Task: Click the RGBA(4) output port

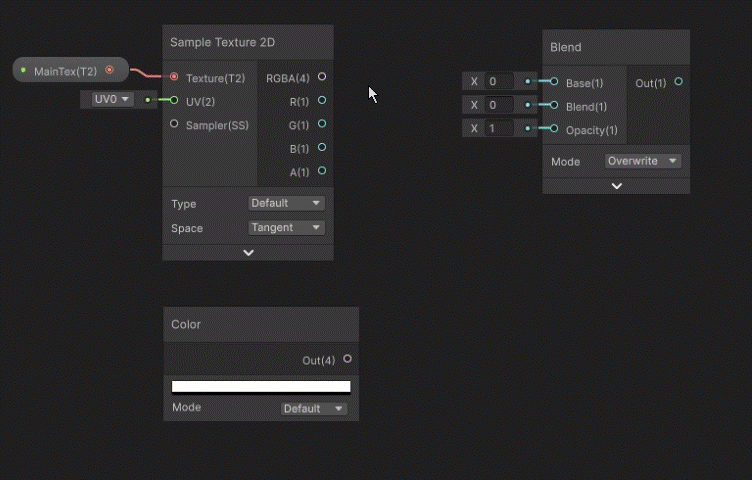Action: point(322,77)
